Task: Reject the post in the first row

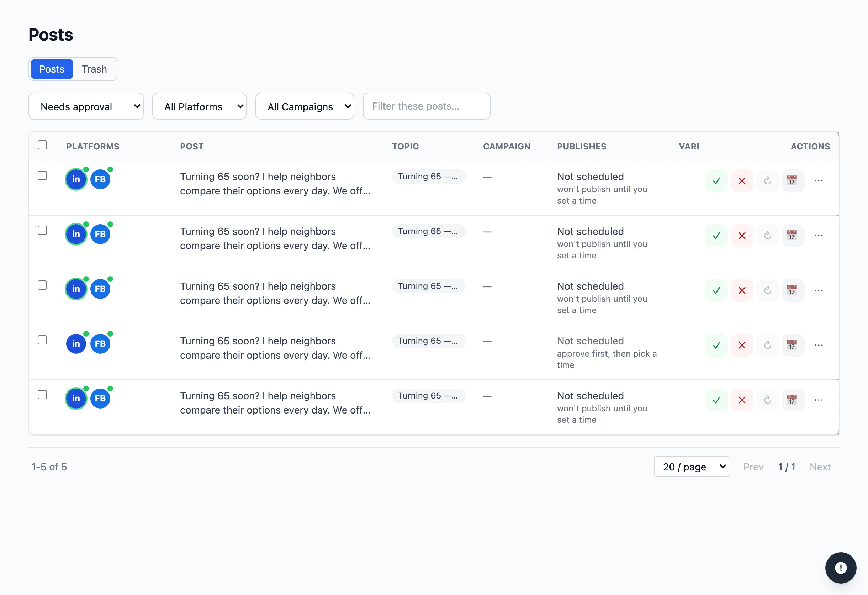Action: tap(742, 181)
